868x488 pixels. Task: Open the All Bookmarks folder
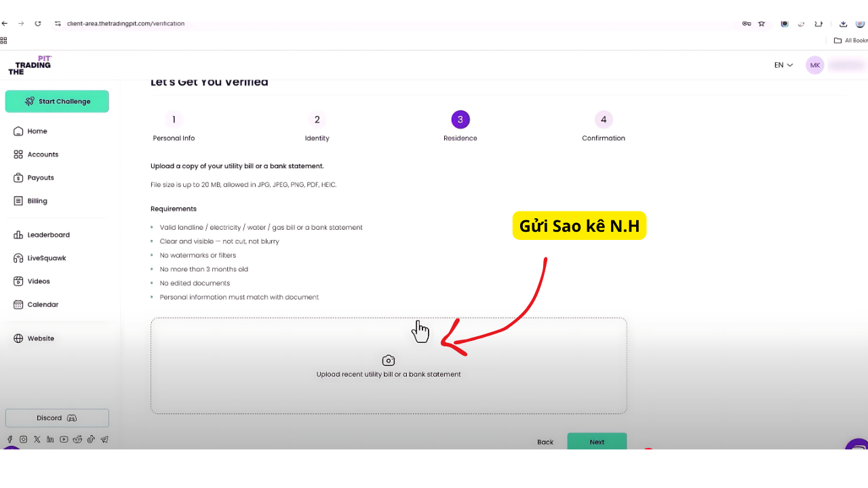click(x=851, y=41)
